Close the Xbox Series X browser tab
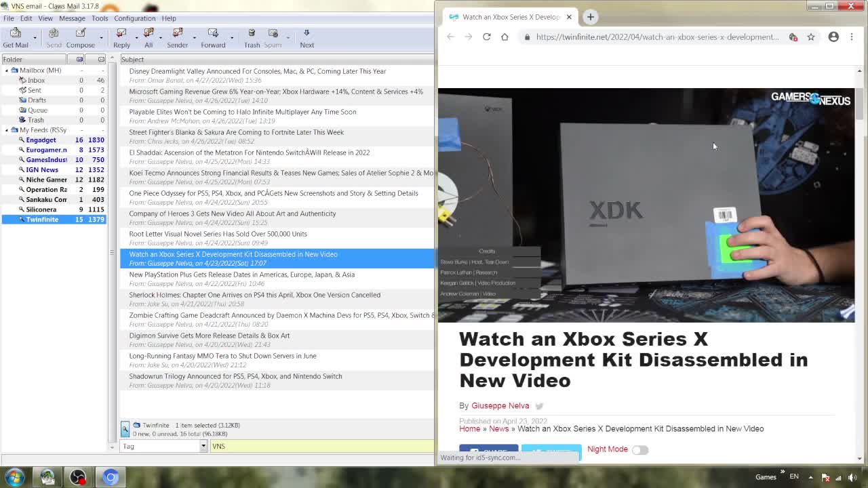This screenshot has height=488, width=868. click(569, 17)
